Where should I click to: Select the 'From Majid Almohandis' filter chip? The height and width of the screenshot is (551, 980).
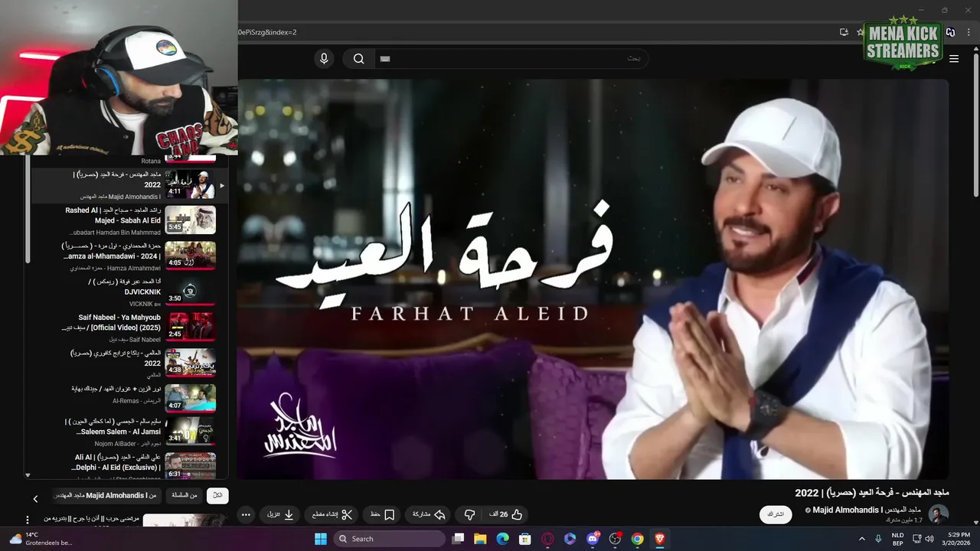(106, 496)
